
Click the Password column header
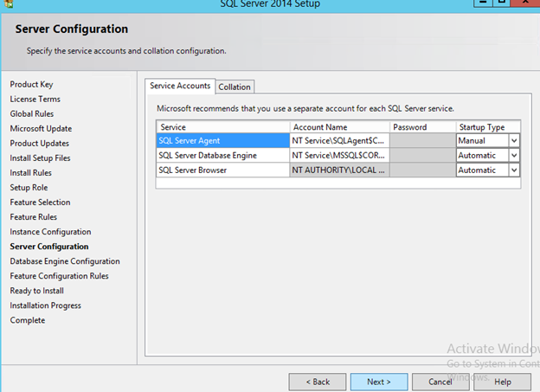click(x=422, y=127)
